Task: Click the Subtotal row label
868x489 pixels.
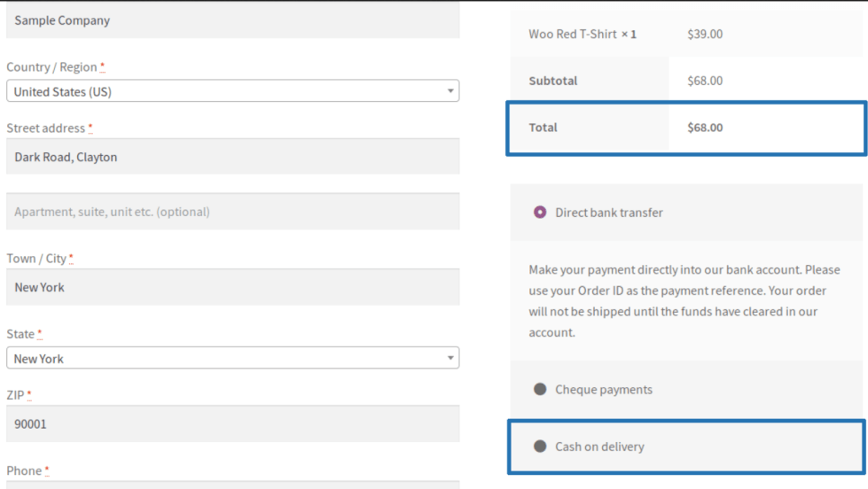Action: 552,81
